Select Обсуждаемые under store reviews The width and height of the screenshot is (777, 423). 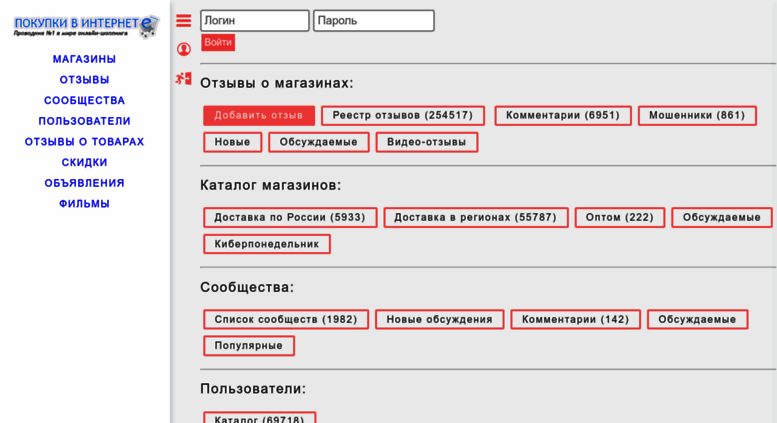319,142
